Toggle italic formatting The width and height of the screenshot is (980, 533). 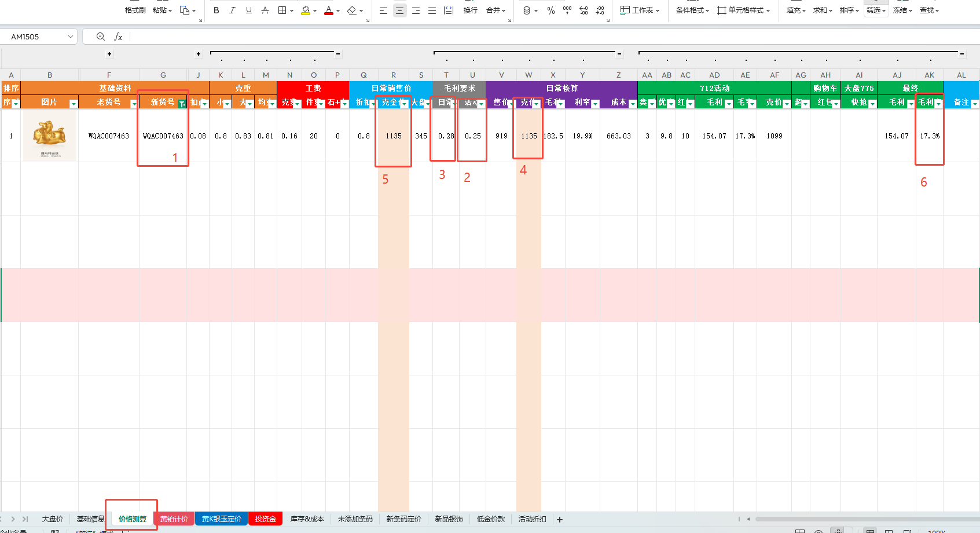click(232, 10)
